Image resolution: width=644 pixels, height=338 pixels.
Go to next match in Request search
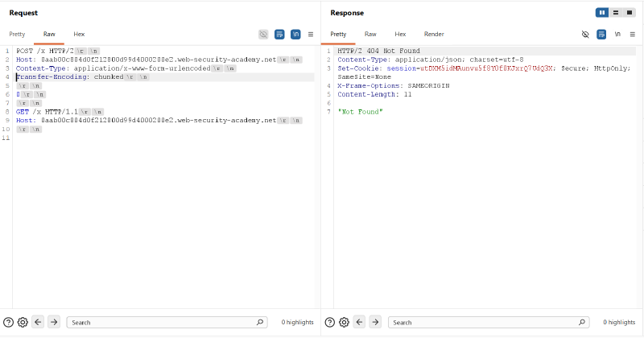54,322
